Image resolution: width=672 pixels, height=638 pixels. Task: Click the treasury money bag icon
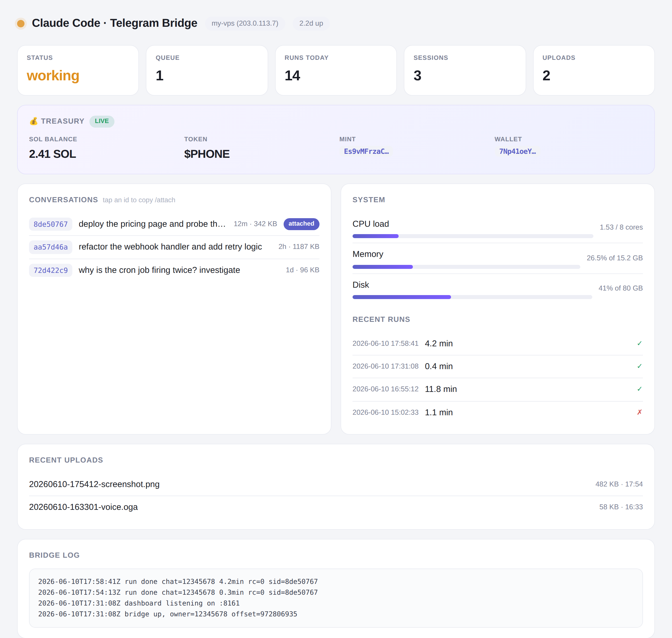[x=33, y=121]
